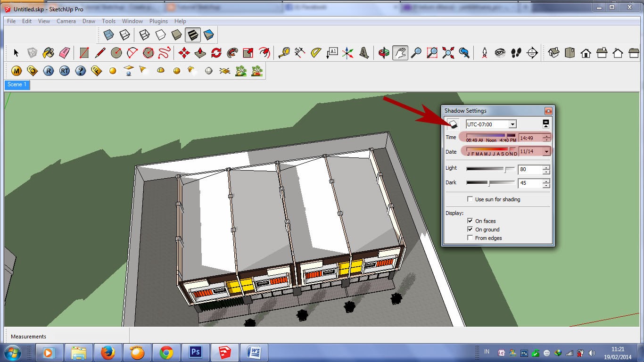Select the Orbit tool
Image resolution: width=644 pixels, height=362 pixels.
tap(384, 53)
